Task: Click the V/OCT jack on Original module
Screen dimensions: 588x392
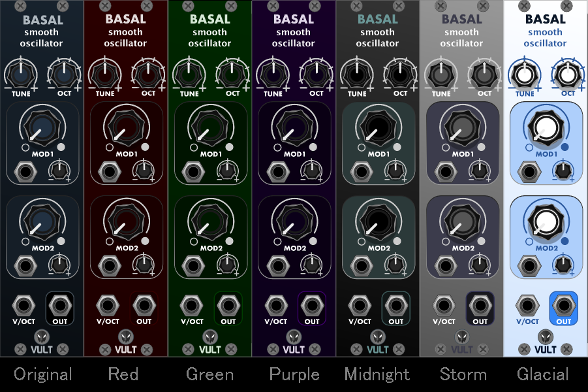Action: tap(23, 305)
